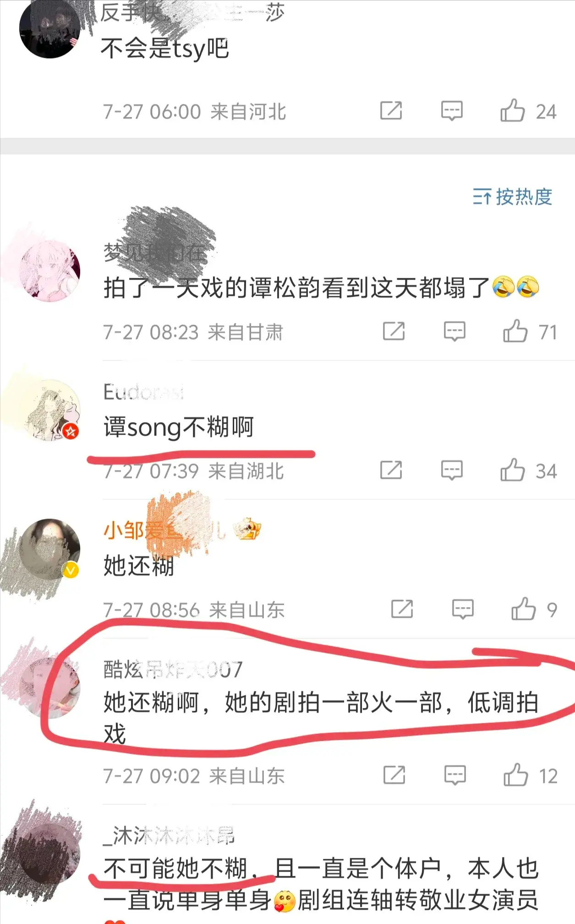Like the 谭song不糊啊 comment with 34 likes
The height and width of the screenshot is (924, 575).
coord(528,470)
